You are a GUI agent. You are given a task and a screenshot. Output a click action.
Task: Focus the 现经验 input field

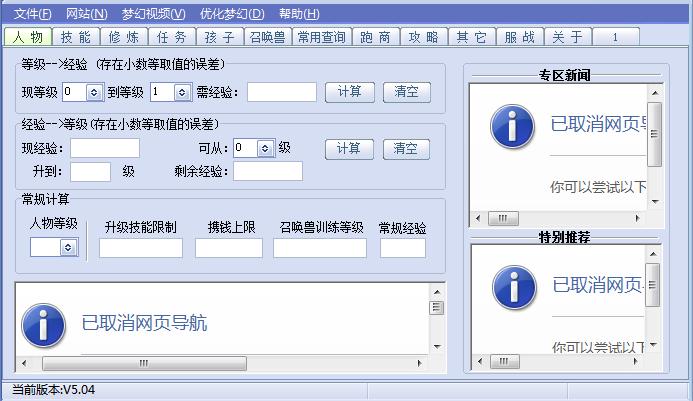(105, 148)
